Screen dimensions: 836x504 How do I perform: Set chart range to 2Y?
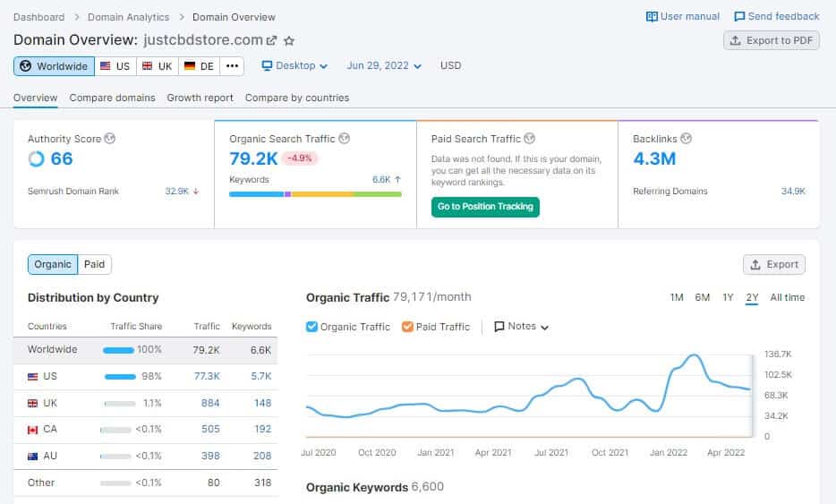pyautogui.click(x=752, y=297)
